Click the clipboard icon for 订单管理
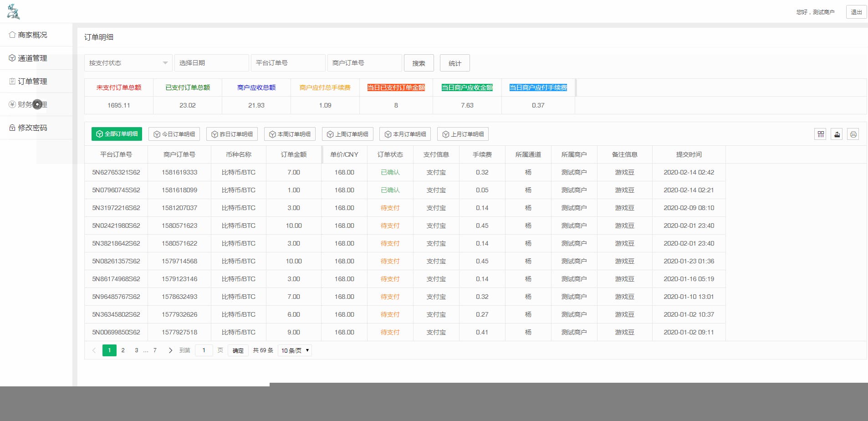This screenshot has height=421, width=868. point(12,81)
